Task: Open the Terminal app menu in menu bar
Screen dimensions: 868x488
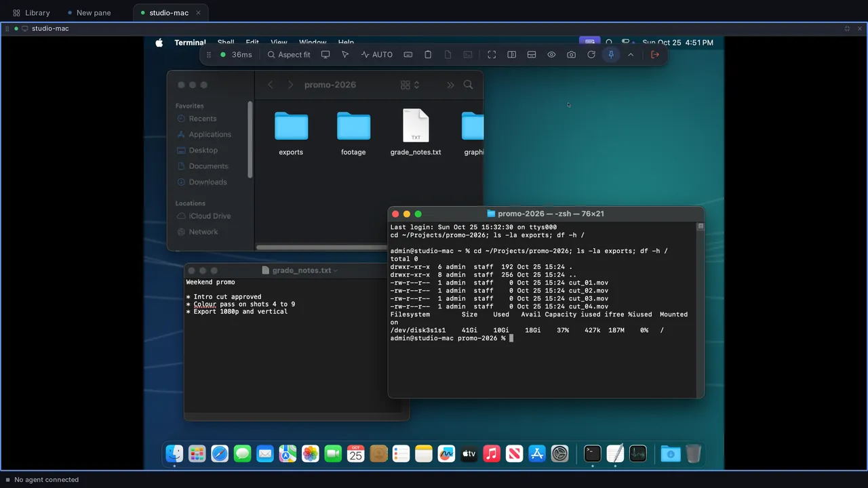Action: (x=190, y=43)
